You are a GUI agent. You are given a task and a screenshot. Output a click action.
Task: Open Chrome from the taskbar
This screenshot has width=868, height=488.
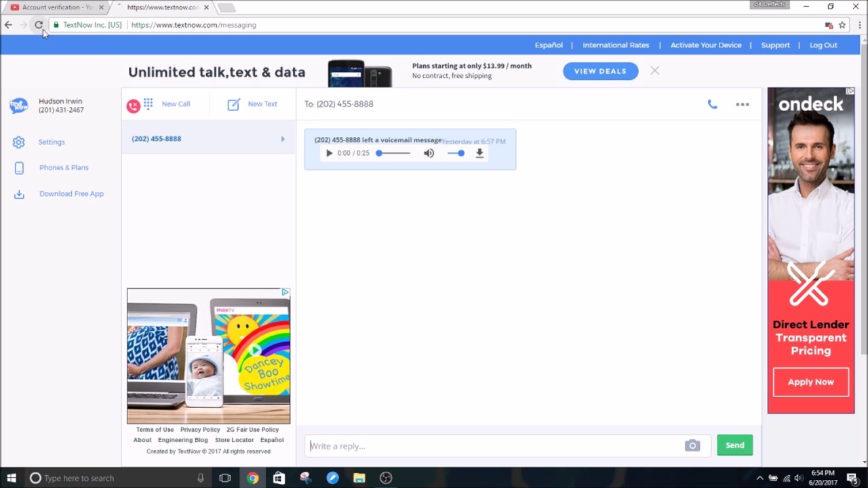coord(252,478)
